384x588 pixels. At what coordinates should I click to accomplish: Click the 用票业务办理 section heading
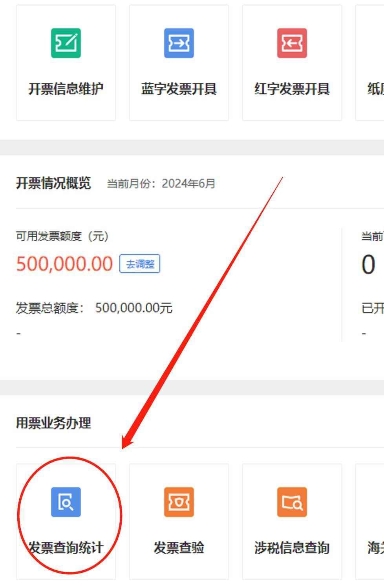(x=53, y=423)
